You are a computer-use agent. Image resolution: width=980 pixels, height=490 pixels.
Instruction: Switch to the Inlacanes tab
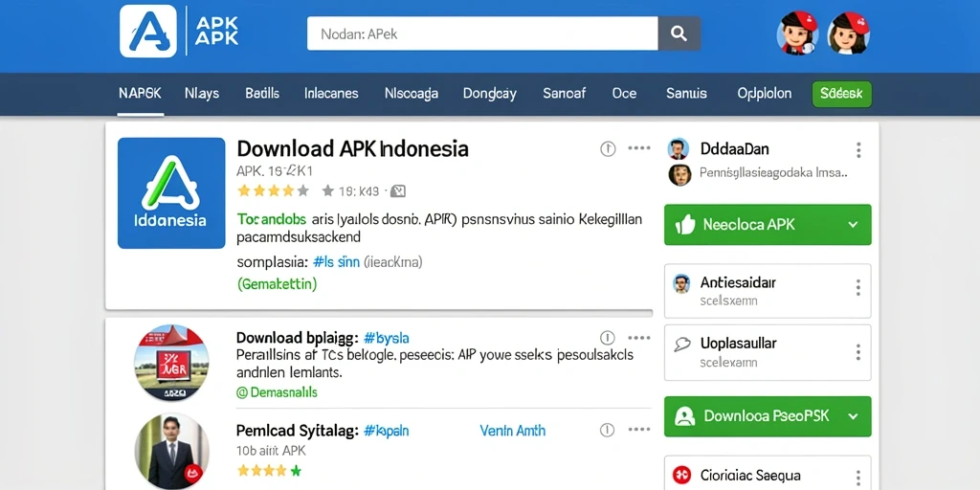[331, 94]
